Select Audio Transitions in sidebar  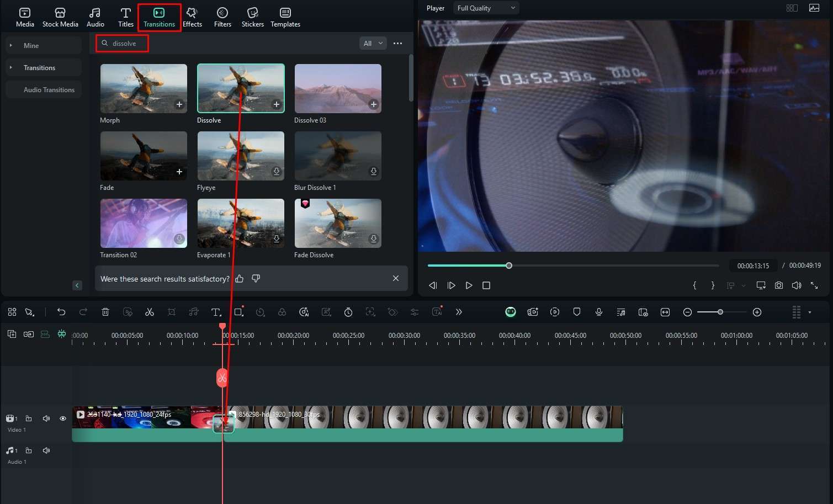pos(44,89)
